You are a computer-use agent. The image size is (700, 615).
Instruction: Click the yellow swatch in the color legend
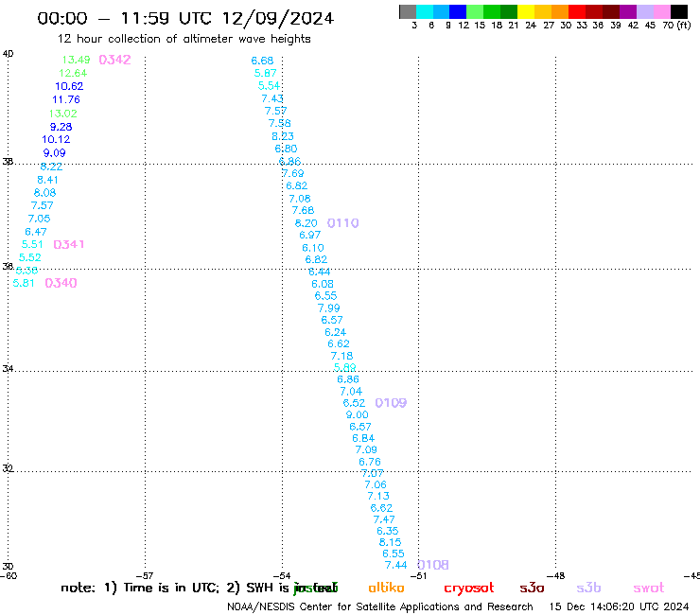[526, 11]
